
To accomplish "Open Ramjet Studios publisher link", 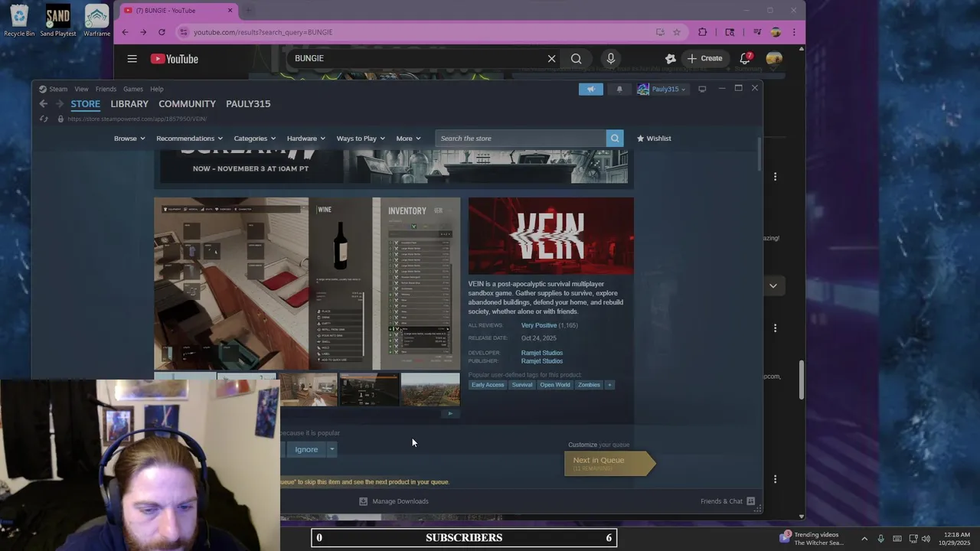I will pos(542,361).
